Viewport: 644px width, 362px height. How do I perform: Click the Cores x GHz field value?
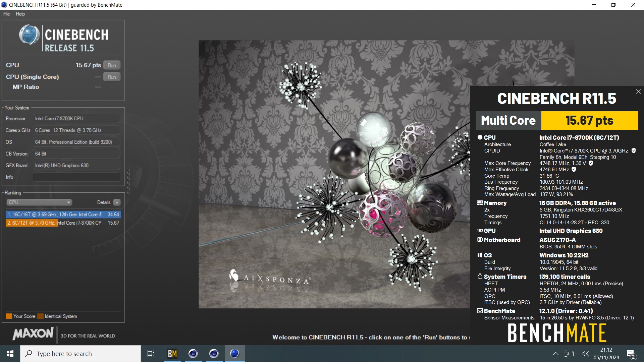[x=76, y=130]
